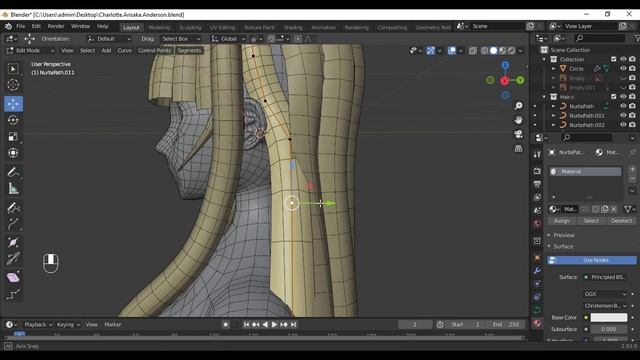Open the Playback popover

tap(38, 325)
